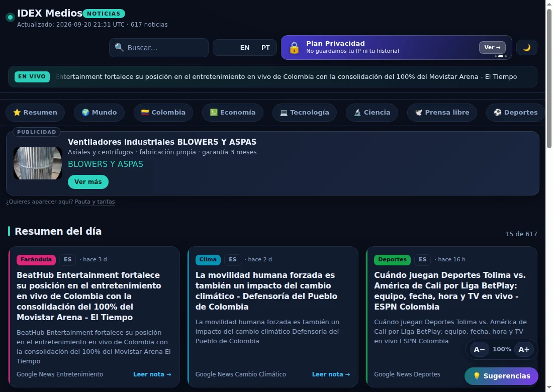Image resolution: width=553 pixels, height=392 pixels.
Task: Click the 'hace 2 d' timestamp
Action: 260,259
